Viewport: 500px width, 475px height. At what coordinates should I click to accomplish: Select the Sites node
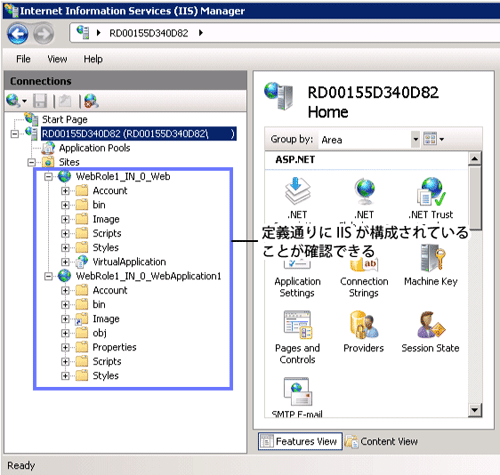[69, 162]
